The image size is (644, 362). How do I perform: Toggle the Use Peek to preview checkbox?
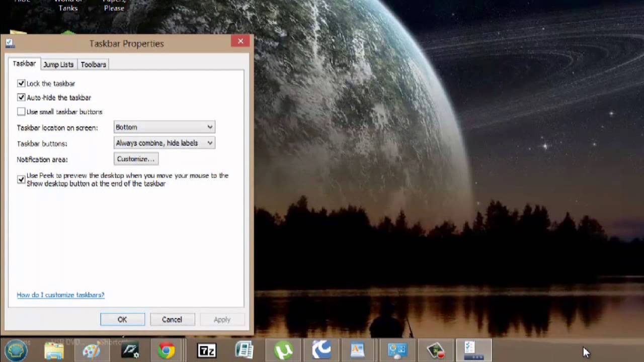pos(21,179)
